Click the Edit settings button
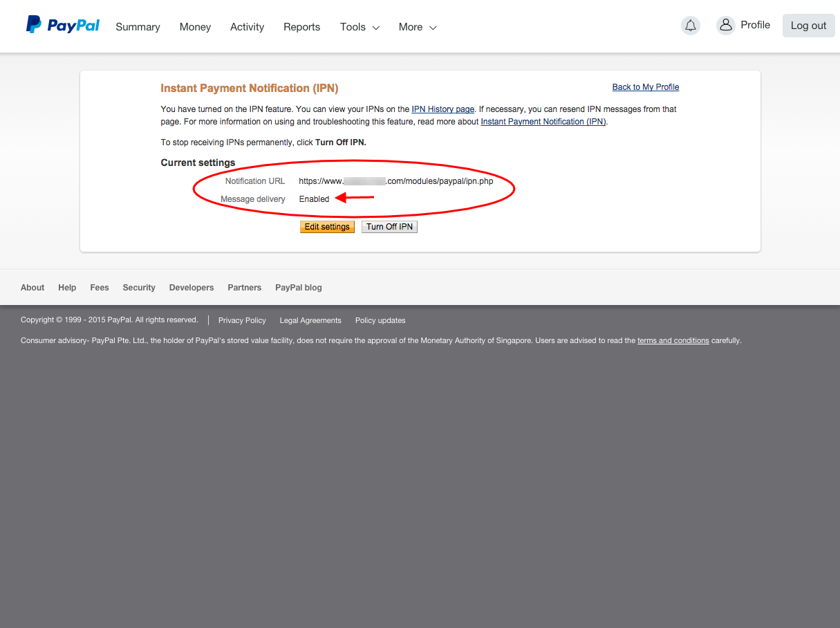The image size is (840, 628). 327,227
